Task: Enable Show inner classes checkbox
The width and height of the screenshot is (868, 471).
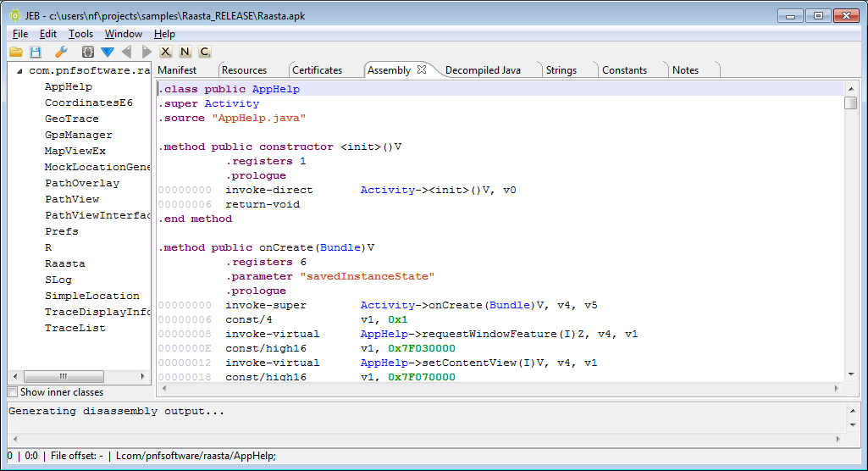Action: [x=12, y=392]
